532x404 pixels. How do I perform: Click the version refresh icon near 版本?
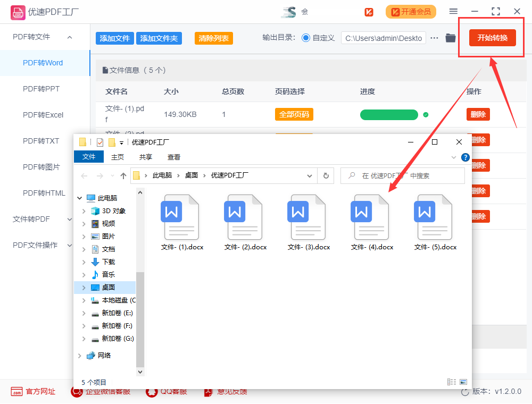click(x=465, y=392)
